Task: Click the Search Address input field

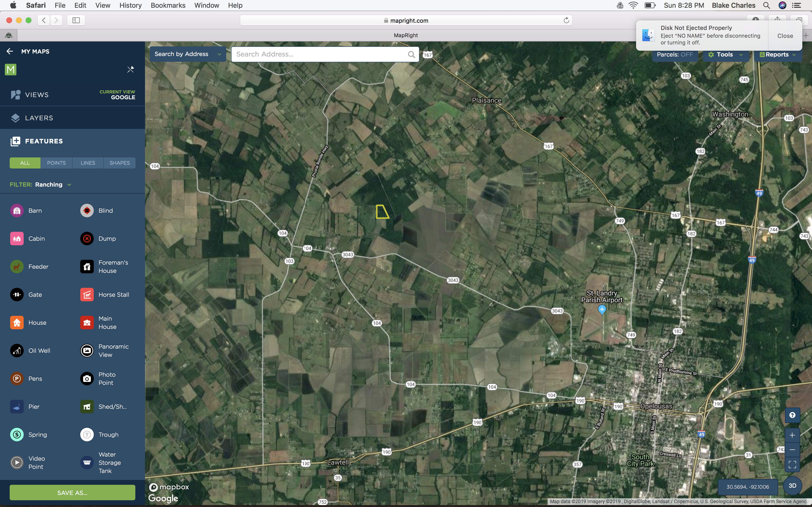Action: 320,54
